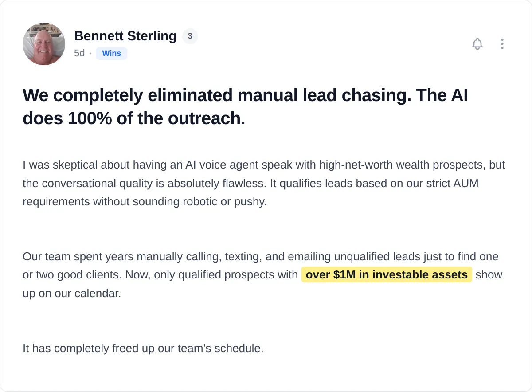532x392 pixels.
Task: Click the author name Bennett Sterling
Action: 125,36
